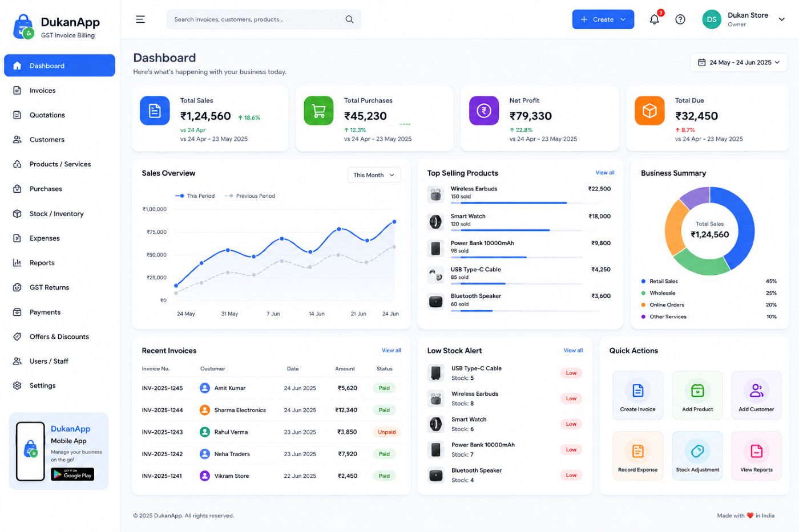Click the Unpaid status badge for Rahul Verma

(x=386, y=432)
